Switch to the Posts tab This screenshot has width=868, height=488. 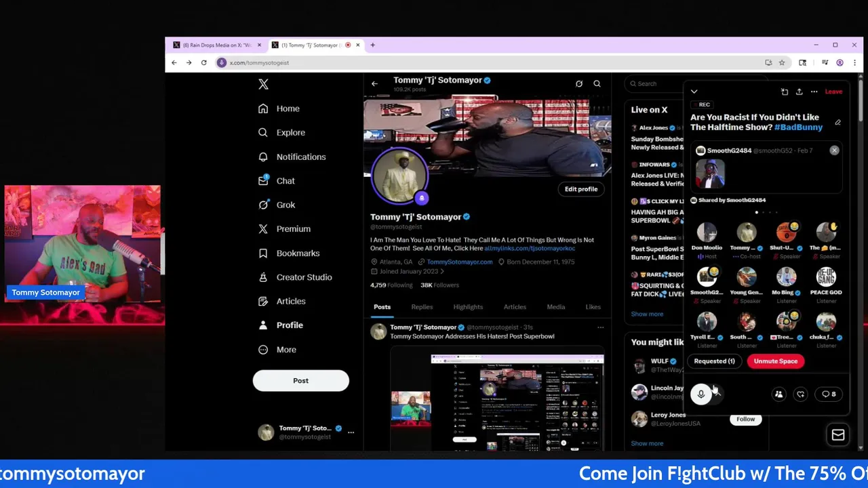pos(382,307)
